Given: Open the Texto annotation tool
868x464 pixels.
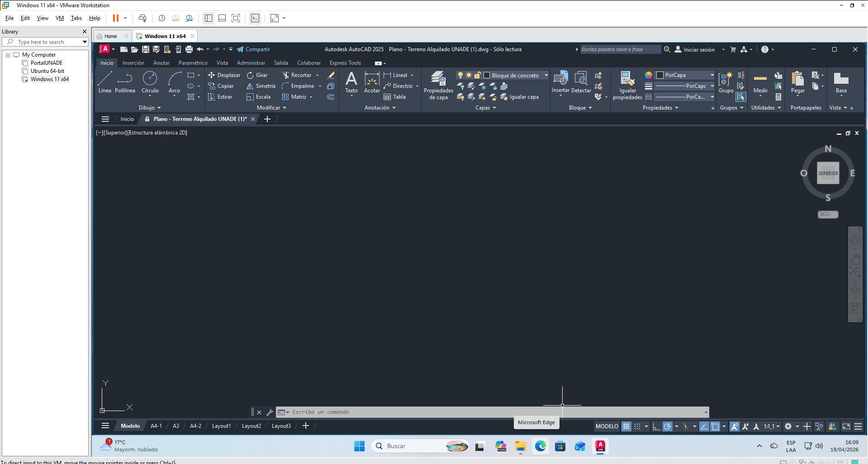Looking at the screenshot, I should click(x=351, y=82).
